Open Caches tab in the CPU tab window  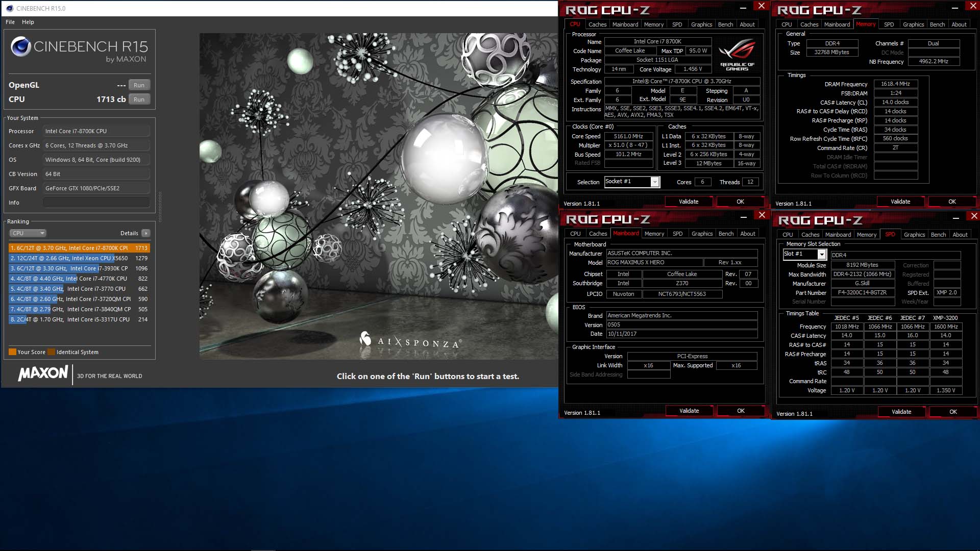(x=597, y=24)
